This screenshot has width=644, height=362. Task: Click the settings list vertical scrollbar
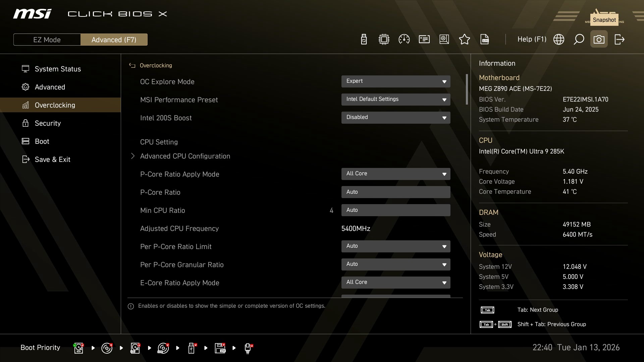(467, 89)
